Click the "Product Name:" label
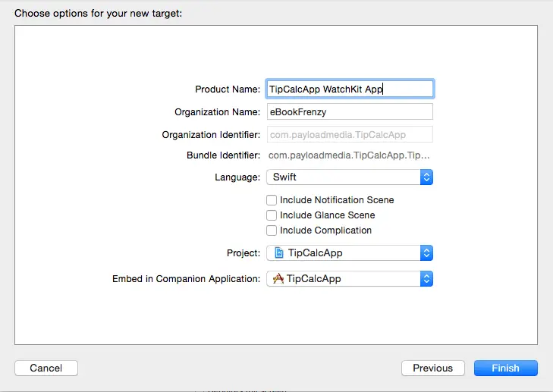Image resolution: width=553 pixels, height=392 pixels. pos(227,89)
